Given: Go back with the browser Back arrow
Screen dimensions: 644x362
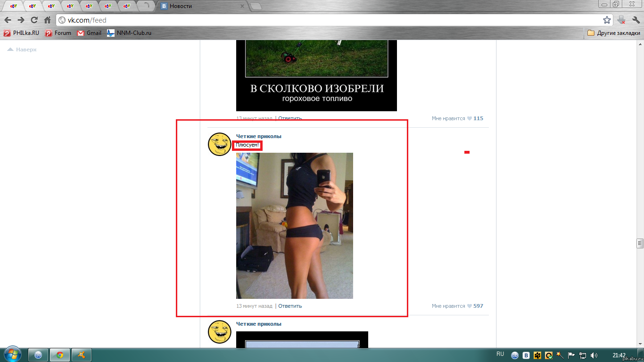Looking at the screenshot, I should (x=8, y=20).
